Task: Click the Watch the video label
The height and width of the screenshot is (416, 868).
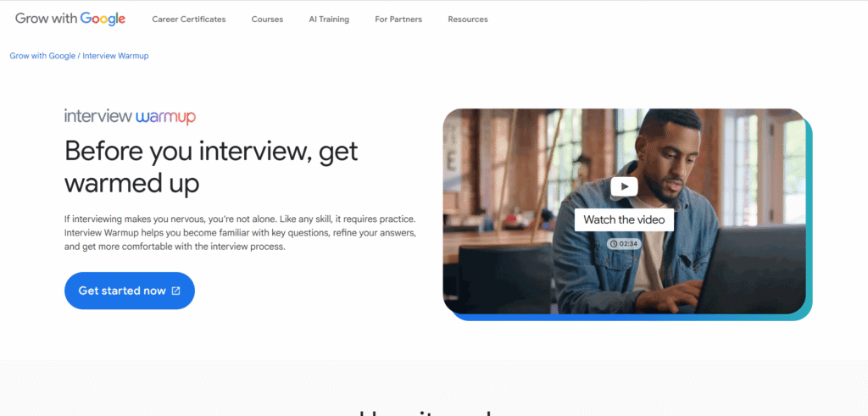Action: pos(624,219)
